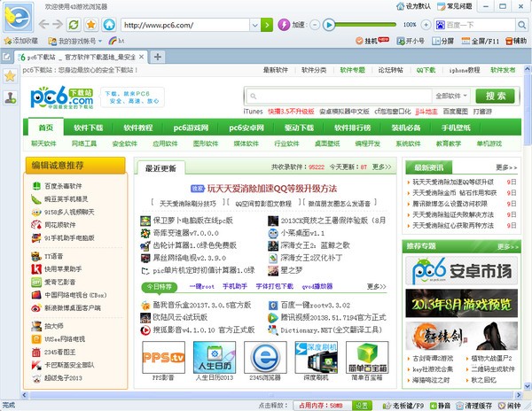Adjust the green game speed slider
The image size is (532, 411).
[x=365, y=25]
